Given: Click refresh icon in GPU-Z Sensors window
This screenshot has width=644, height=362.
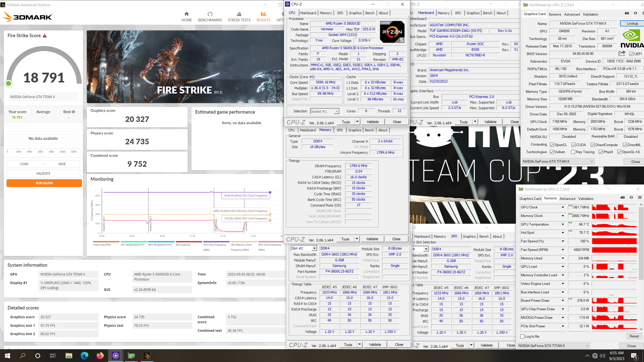Looking at the screenshot, I should tap(631, 198).
